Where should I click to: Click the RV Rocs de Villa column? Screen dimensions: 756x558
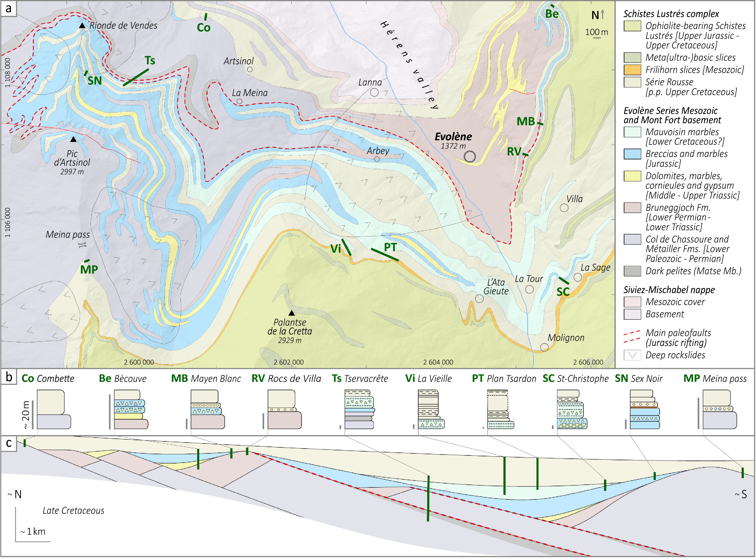(285, 409)
